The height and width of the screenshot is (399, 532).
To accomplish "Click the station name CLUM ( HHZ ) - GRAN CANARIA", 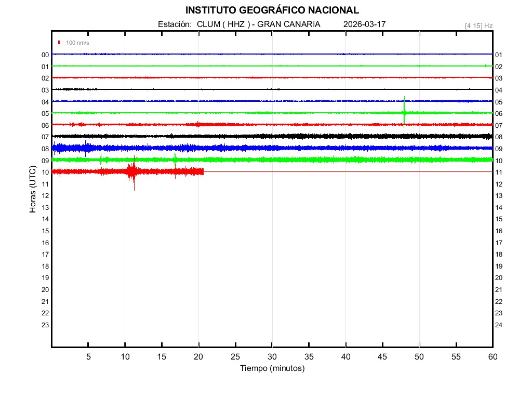I will point(258,24).
